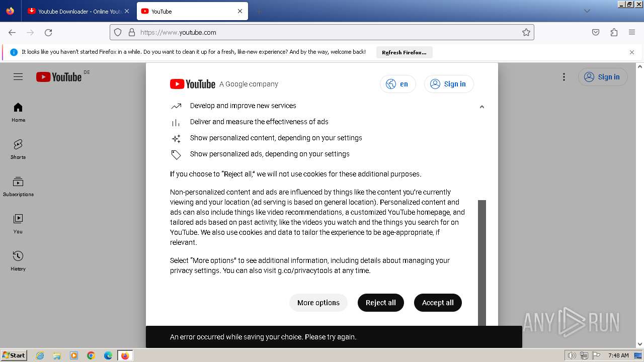
Task: Open a new tab with plus button
Action: [x=259, y=11]
